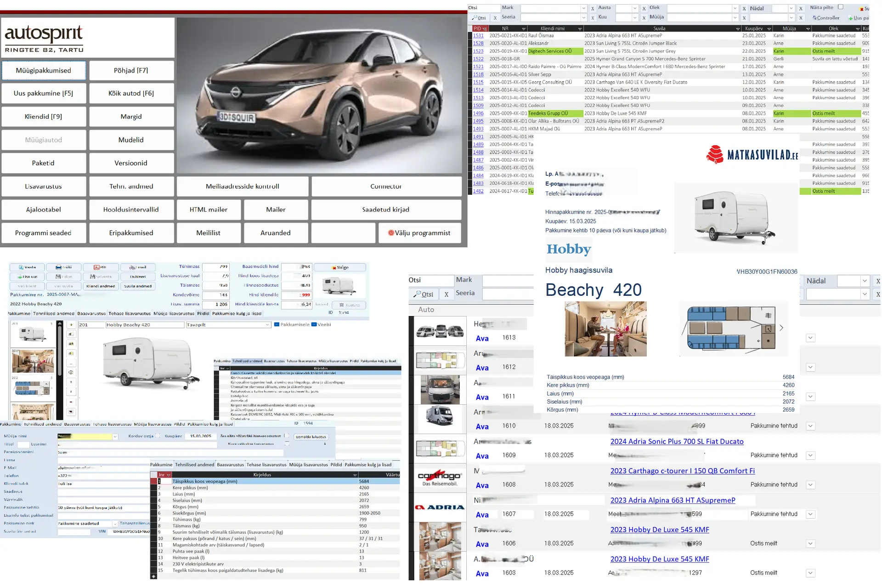
Task: Open Kõik autod [F6]
Action: point(131,93)
